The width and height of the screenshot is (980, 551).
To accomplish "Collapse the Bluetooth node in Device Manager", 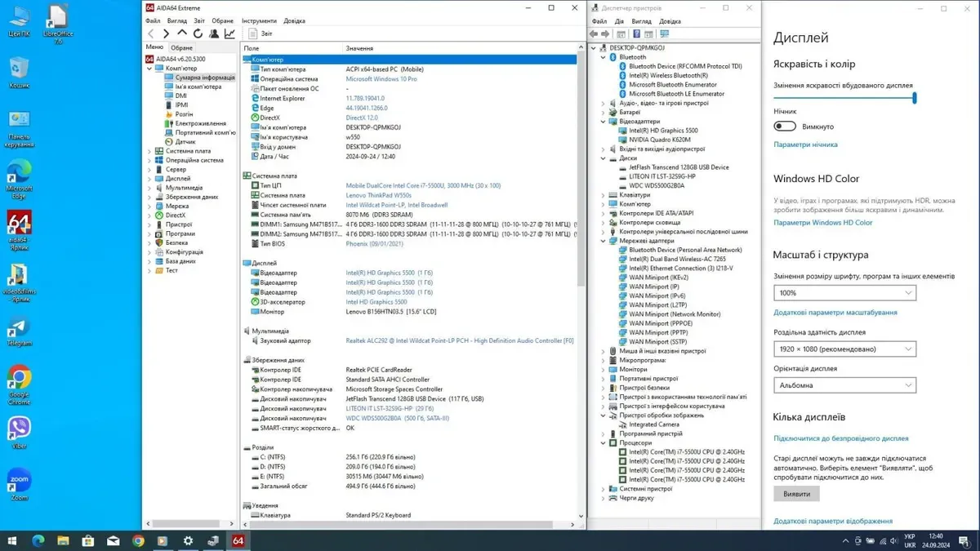I will click(604, 57).
